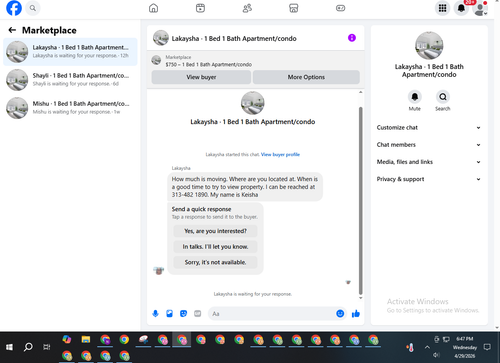This screenshot has width=500, height=363.
Task: Send quick reply 'Yes, are you interested?'
Action: click(x=215, y=231)
